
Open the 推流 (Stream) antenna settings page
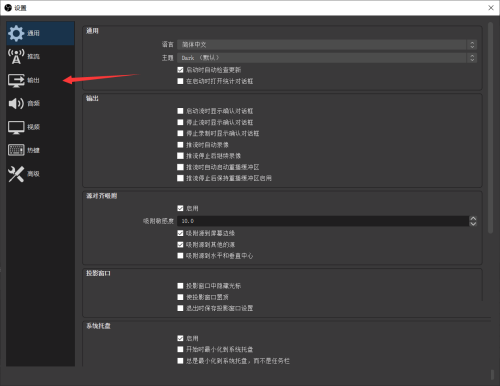point(40,57)
